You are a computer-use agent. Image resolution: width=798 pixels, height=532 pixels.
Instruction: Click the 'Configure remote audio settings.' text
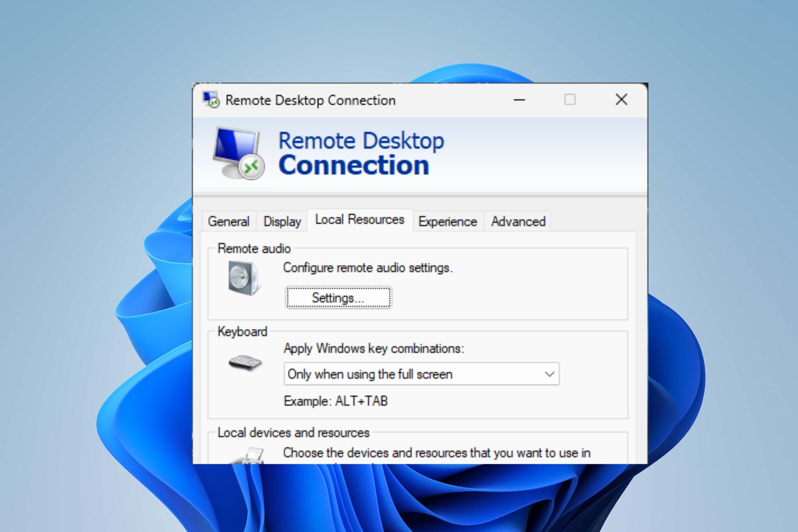point(368,268)
